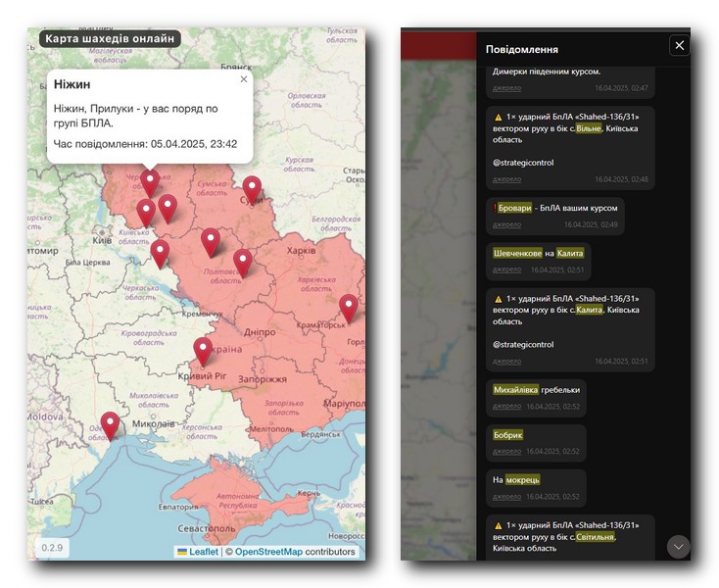Click the Дніпро city label on map

260,332
